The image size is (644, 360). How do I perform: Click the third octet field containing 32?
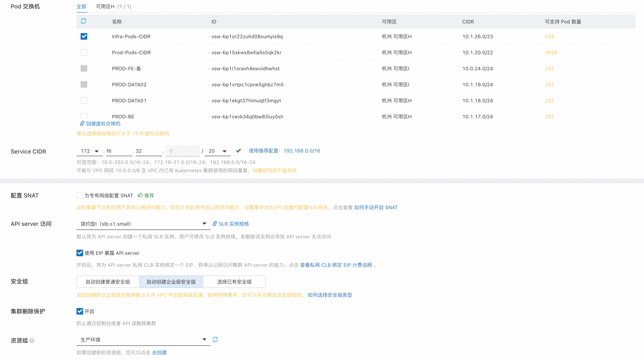tap(149, 151)
